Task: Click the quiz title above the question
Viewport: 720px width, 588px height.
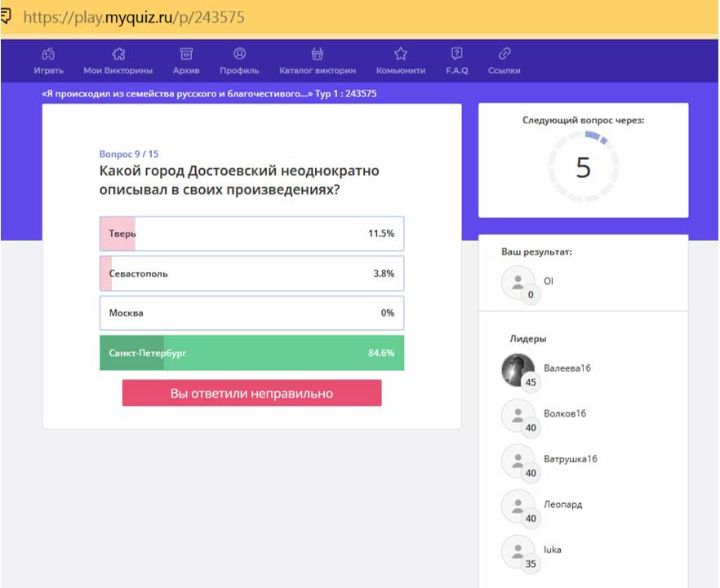Action: click(x=209, y=94)
